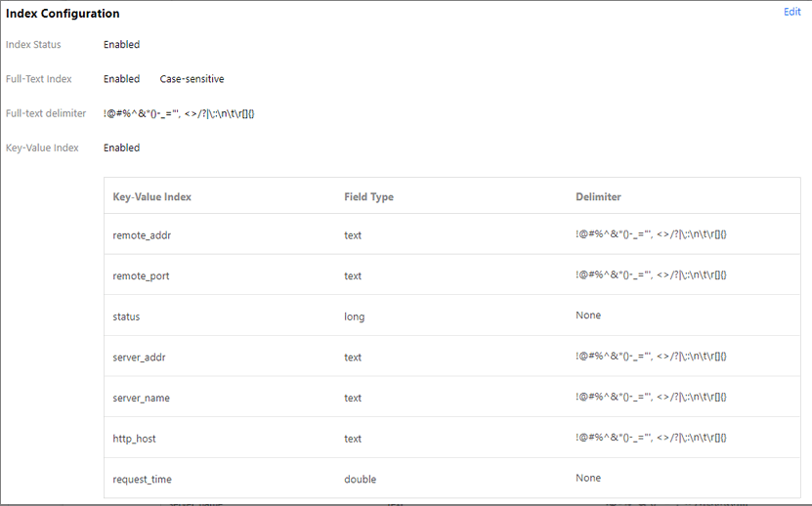Click the Edit link
This screenshot has height=506, width=812.
(791, 12)
